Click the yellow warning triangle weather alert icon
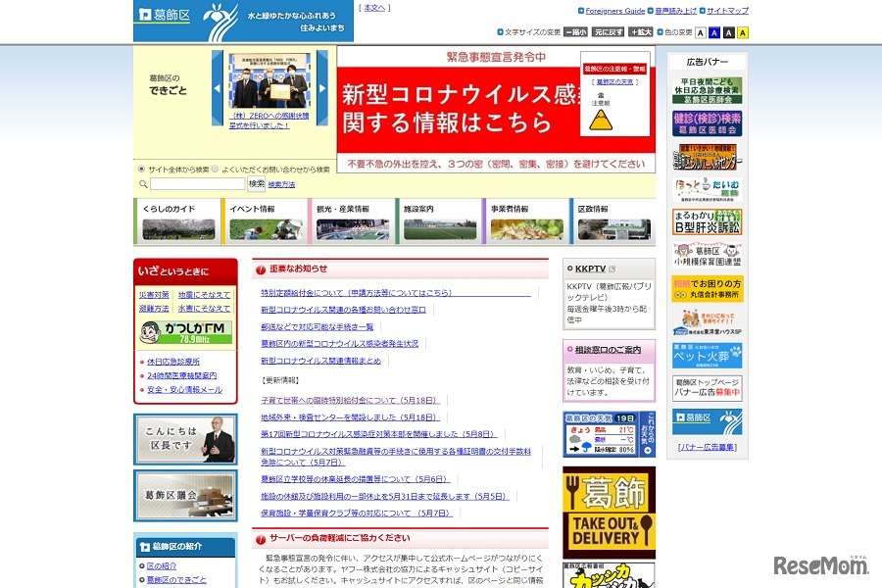The width and height of the screenshot is (882, 588). [601, 120]
